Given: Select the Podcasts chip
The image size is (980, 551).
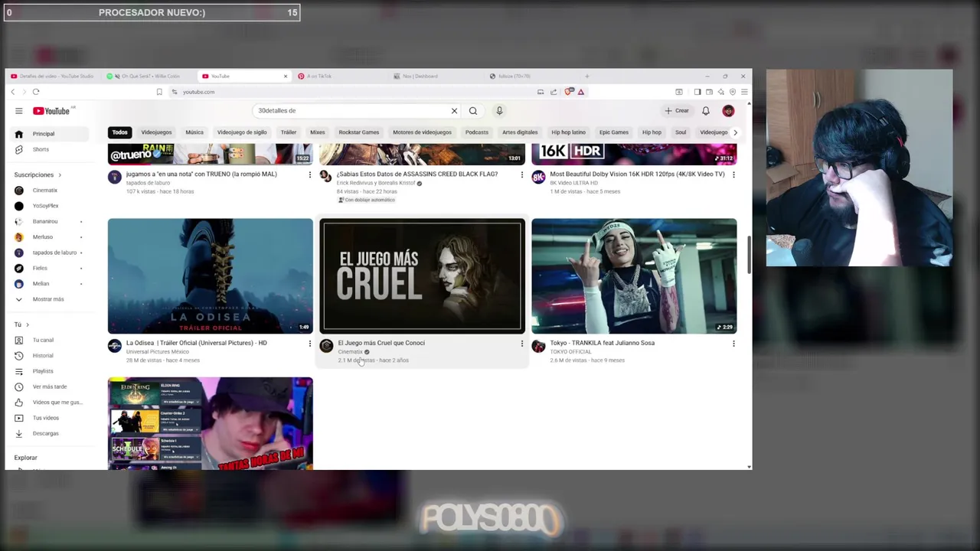Looking at the screenshot, I should (477, 132).
